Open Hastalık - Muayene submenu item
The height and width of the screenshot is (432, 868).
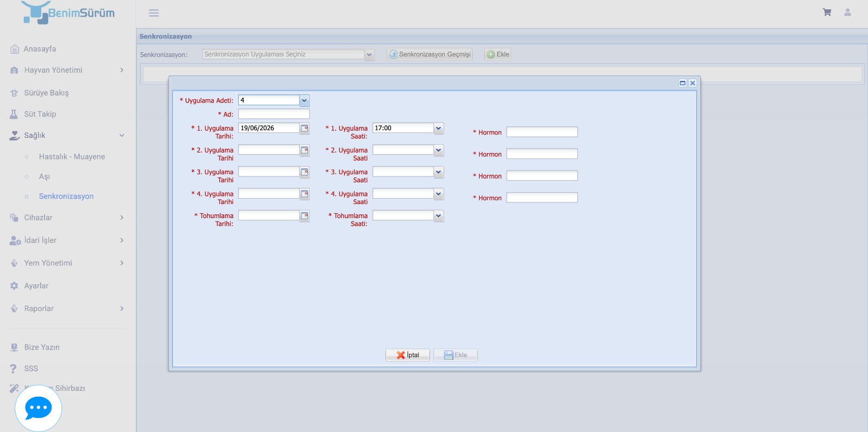(72, 157)
